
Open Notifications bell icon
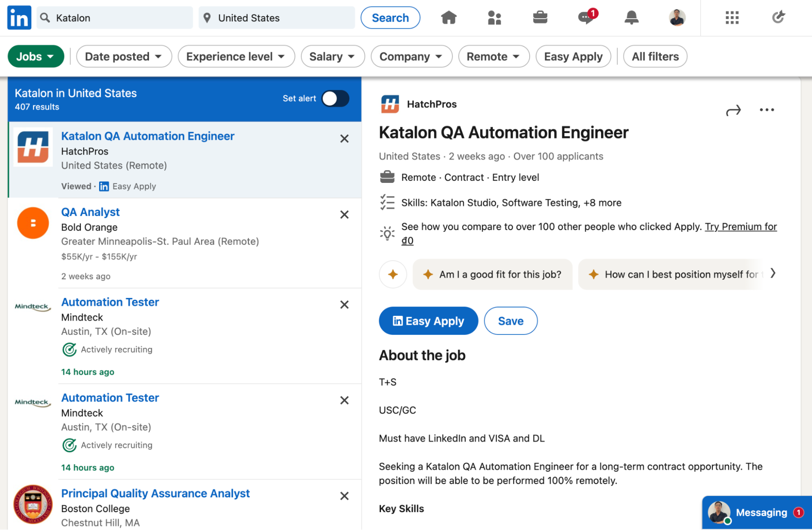coord(631,17)
